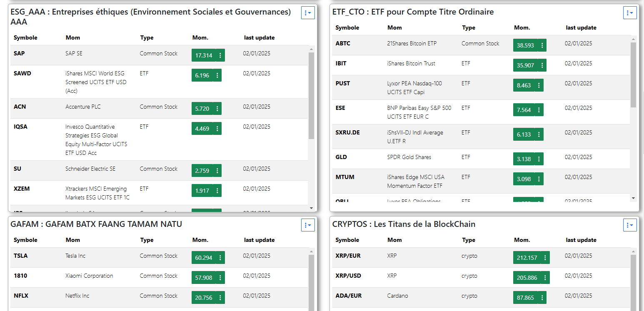
Task: Click the three-dot menu beside TSLA momentum 60.294
Action: (220, 258)
